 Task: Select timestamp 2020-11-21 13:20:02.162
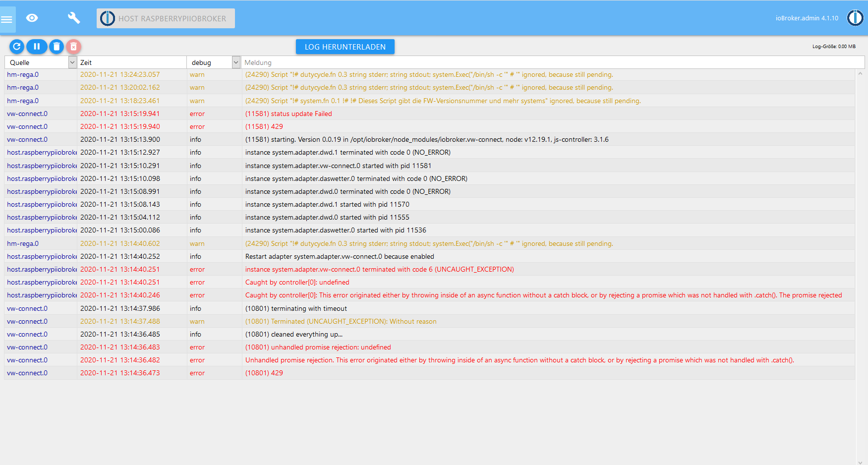pos(120,87)
